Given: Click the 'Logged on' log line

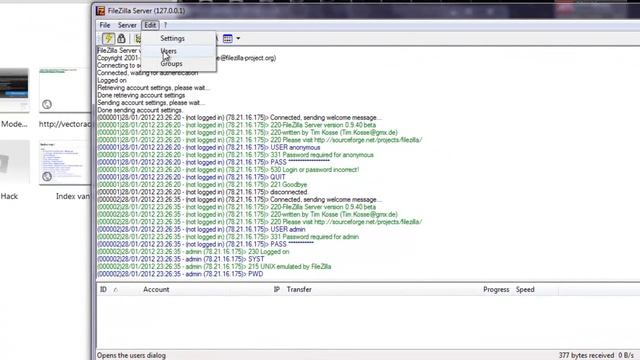Looking at the screenshot, I should tap(112, 80).
